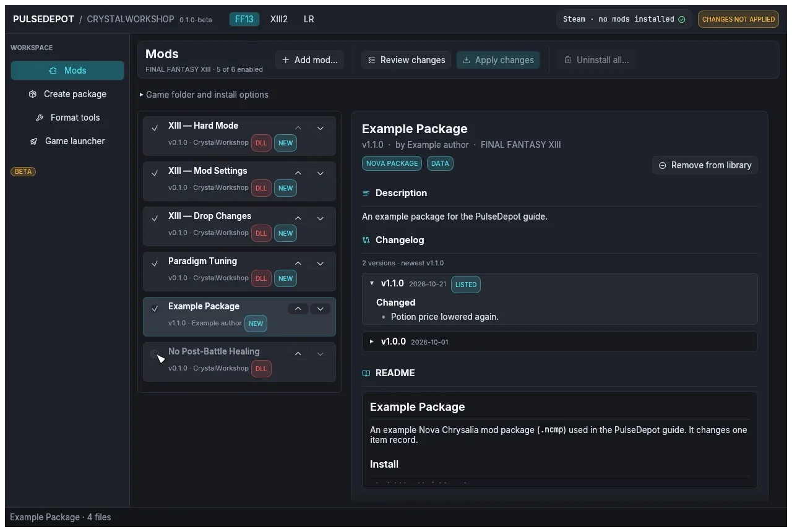Image resolution: width=792 pixels, height=532 pixels.
Task: Move XIII — Mod Settings down in order
Action: pos(320,173)
